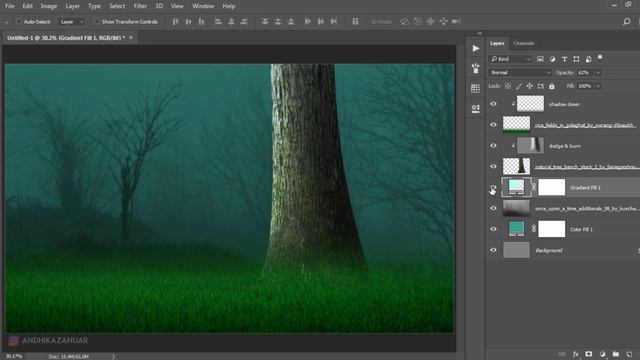Open the Adjustments panel icon below Swatches
This screenshot has height=360, width=640.
point(476,109)
